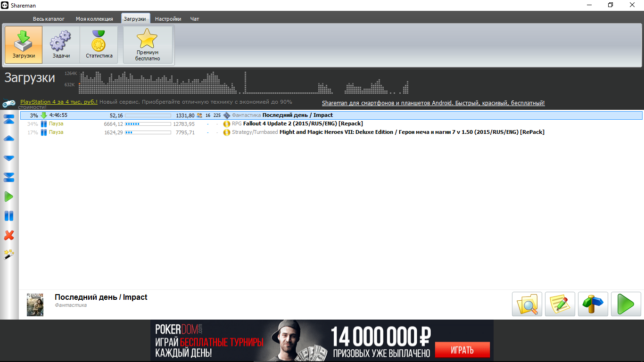Click the 4:46:55 remaining time
This screenshot has height=362, width=644.
pos(58,115)
